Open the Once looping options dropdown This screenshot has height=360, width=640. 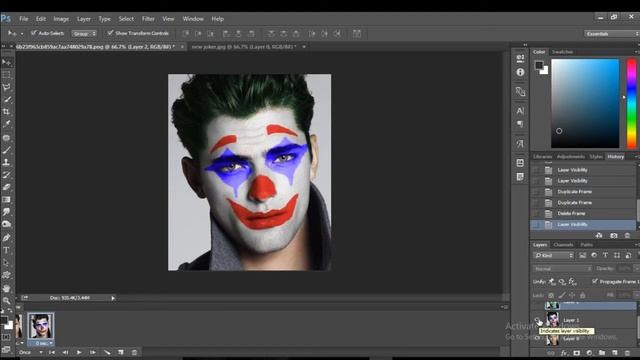pos(30,352)
